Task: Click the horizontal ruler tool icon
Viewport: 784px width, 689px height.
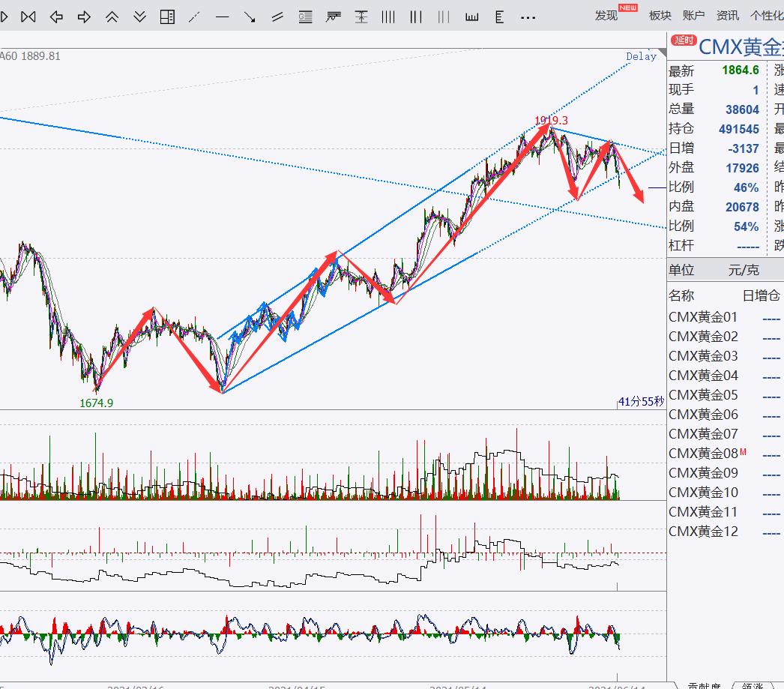Action: [x=471, y=17]
